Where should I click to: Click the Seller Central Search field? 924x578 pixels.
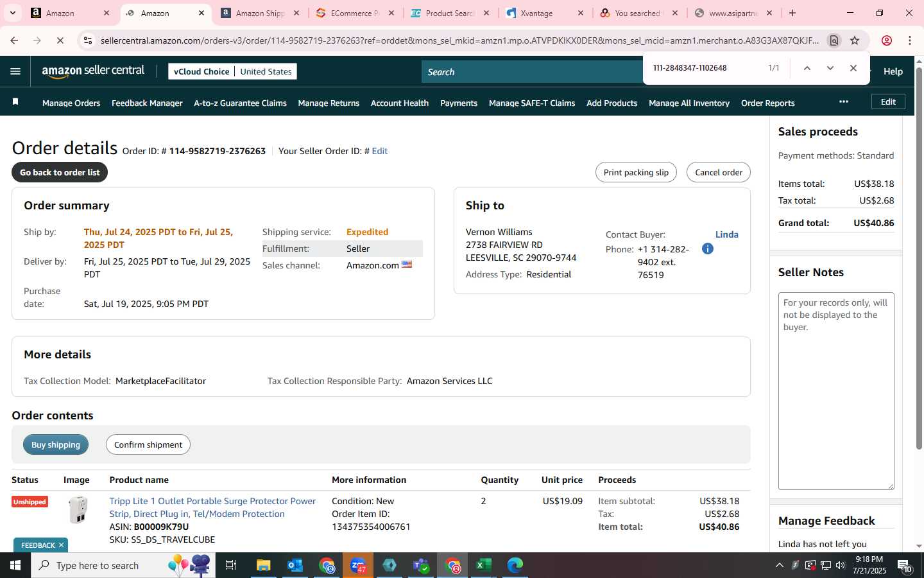533,72
